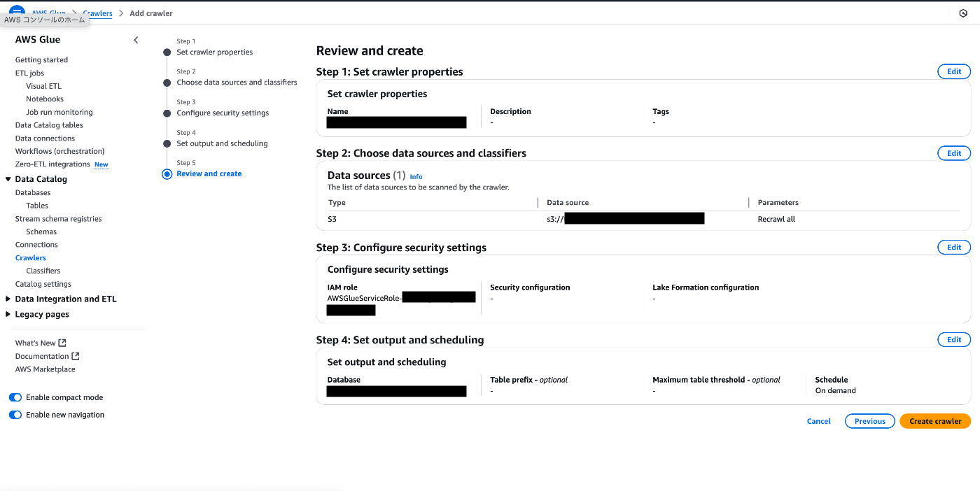Open Job run monitoring
This screenshot has height=491, width=980.
click(59, 112)
